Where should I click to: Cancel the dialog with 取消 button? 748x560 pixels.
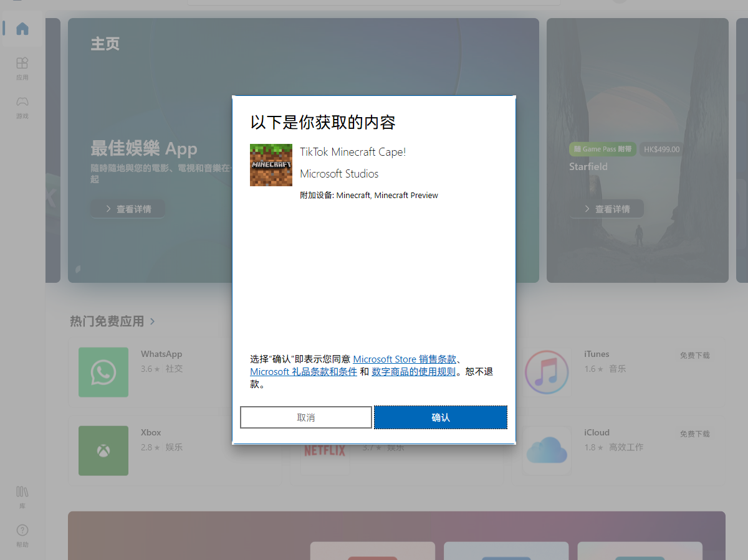coord(306,417)
